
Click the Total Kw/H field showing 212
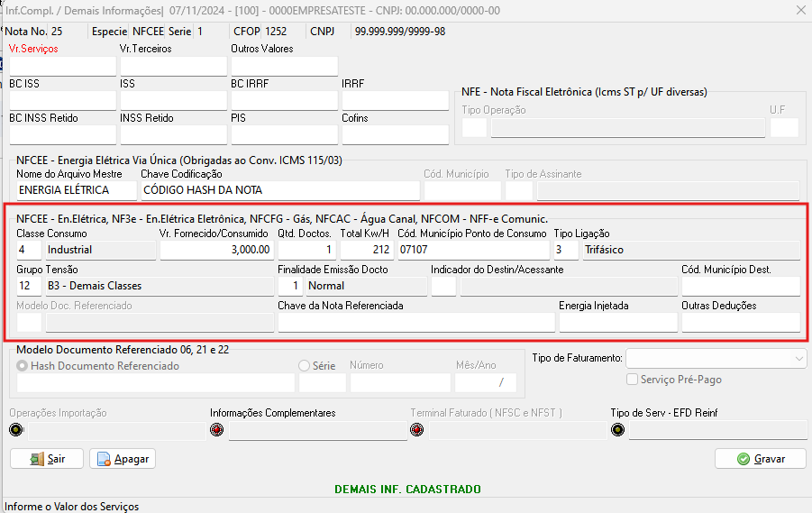pos(367,250)
